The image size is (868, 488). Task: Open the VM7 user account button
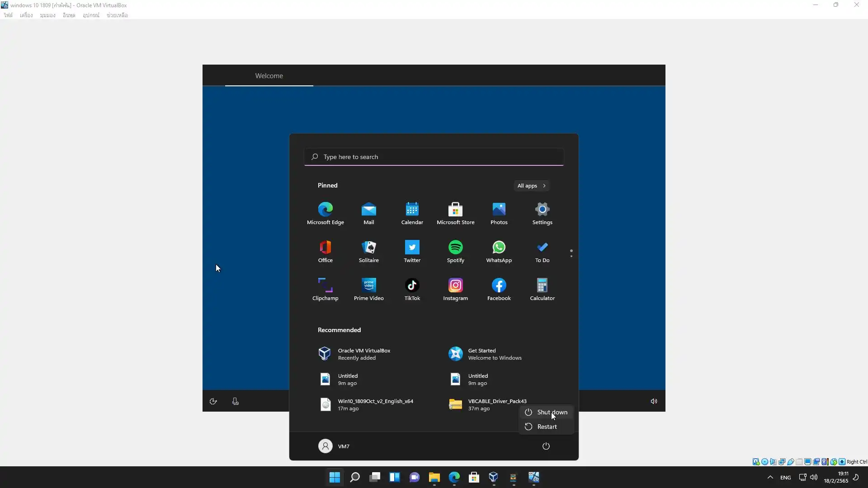pos(334,446)
